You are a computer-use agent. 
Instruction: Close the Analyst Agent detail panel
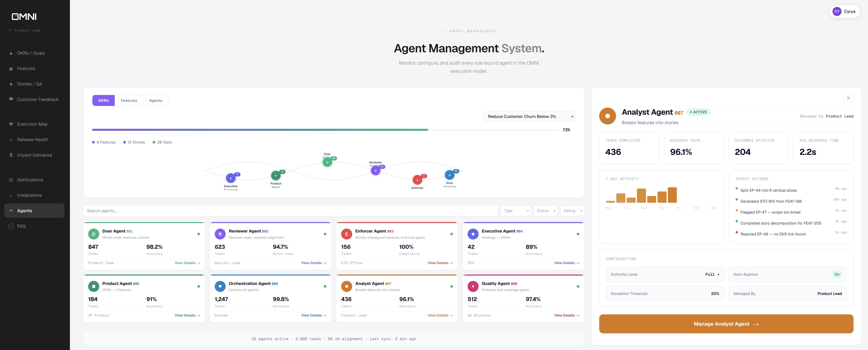[848, 98]
